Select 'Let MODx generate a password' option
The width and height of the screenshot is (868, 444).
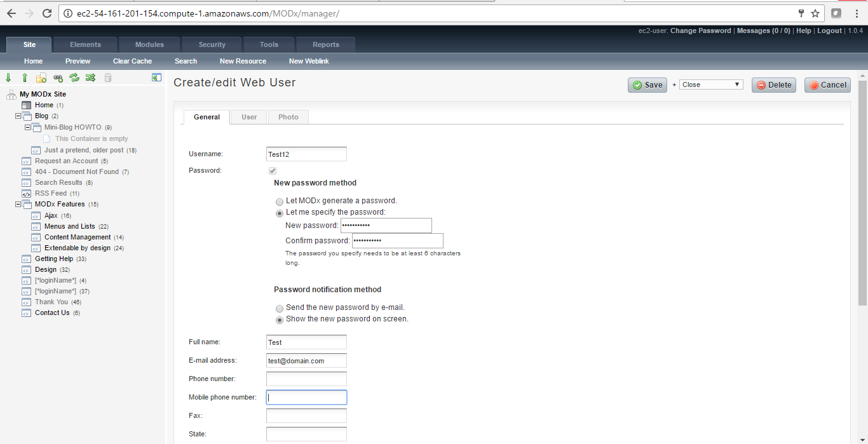pos(280,201)
